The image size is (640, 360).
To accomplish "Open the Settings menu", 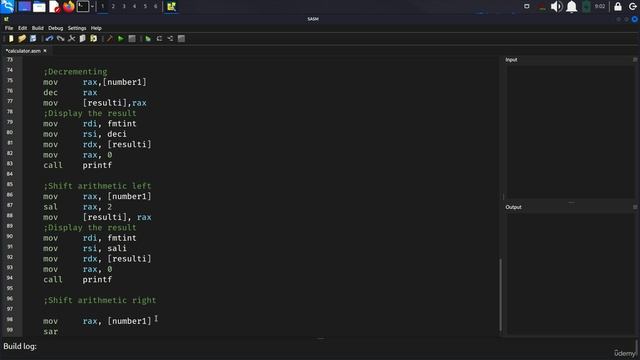I will coord(77,28).
